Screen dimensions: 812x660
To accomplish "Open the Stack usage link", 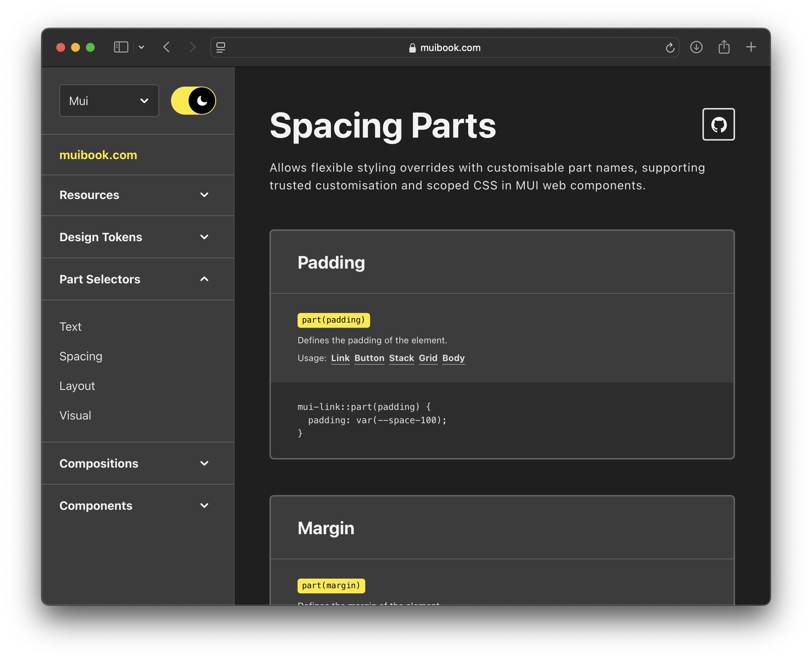I will click(401, 358).
